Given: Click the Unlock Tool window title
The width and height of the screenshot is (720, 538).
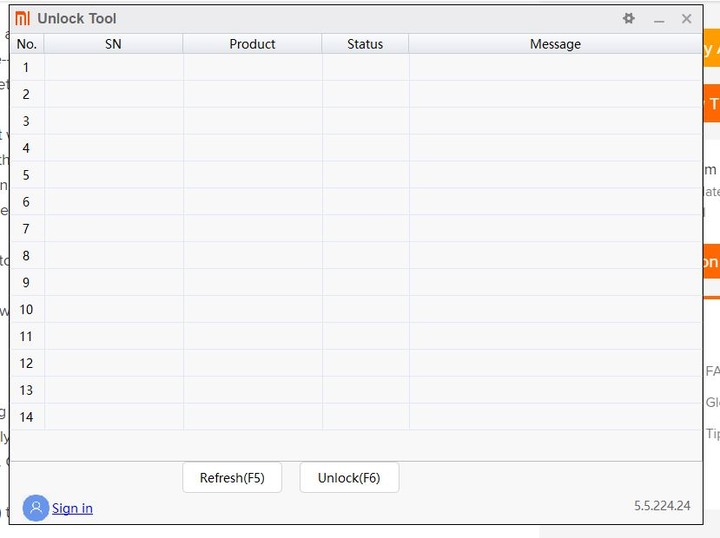Looking at the screenshot, I should click(x=77, y=18).
